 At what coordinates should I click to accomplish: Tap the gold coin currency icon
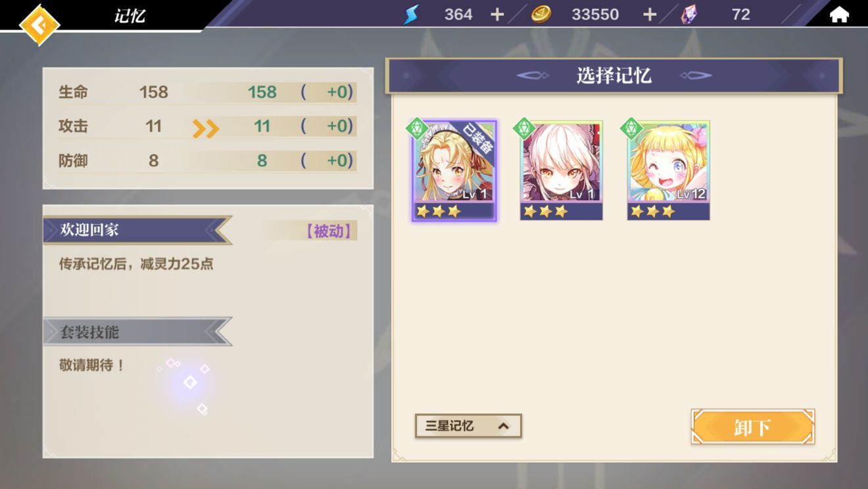click(x=541, y=14)
